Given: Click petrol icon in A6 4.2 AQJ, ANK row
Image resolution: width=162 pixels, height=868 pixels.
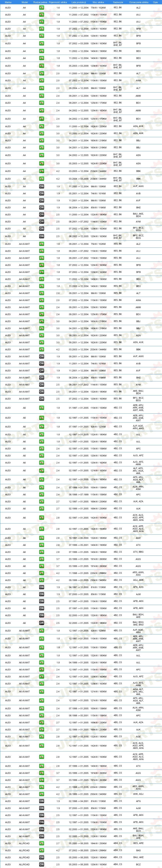Looking at the screenshot, I should point(41,580).
